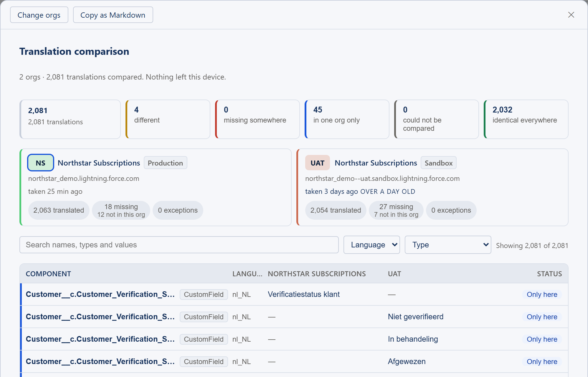The width and height of the screenshot is (588, 377).
Task: Click the STATUS column header
Action: click(x=549, y=274)
